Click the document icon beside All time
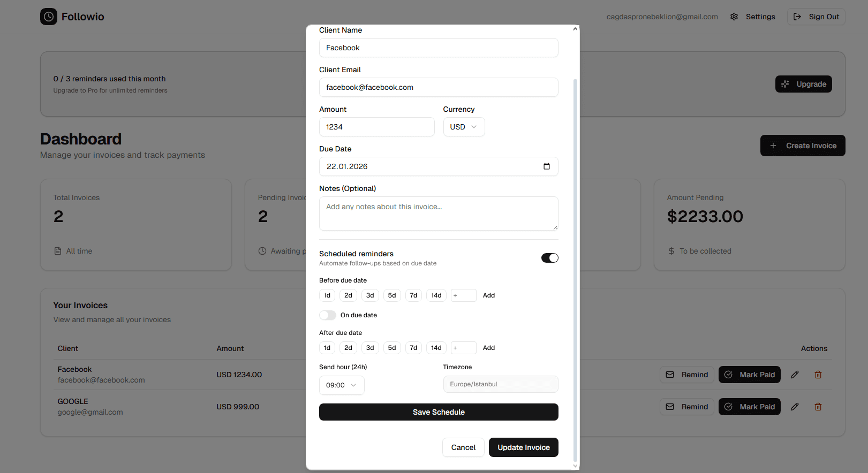This screenshot has height=473, width=868. coord(58,251)
